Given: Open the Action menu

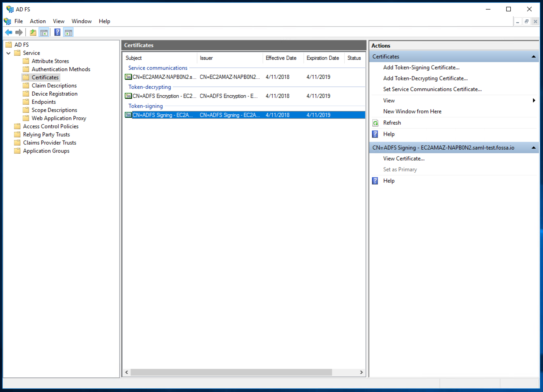Looking at the screenshot, I should tap(38, 21).
